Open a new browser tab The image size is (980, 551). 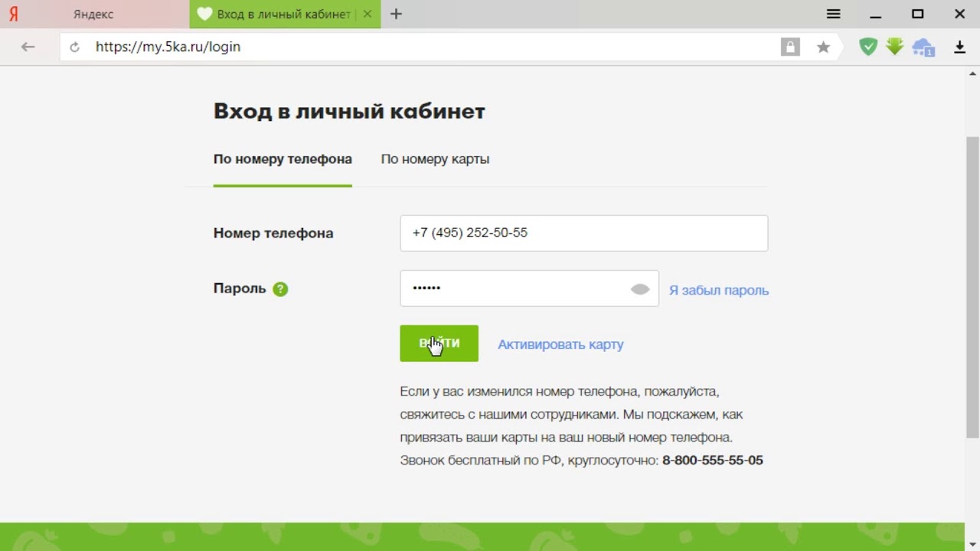click(396, 15)
